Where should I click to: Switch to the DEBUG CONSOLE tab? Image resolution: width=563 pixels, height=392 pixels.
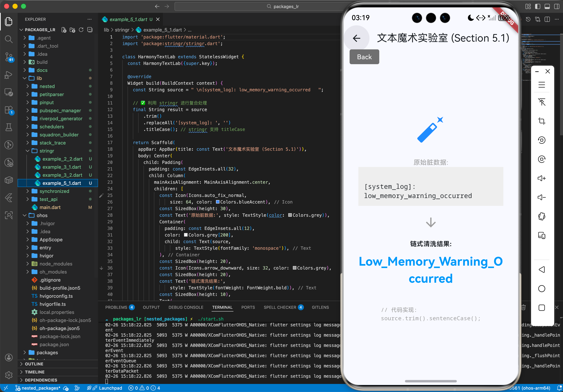point(186,307)
